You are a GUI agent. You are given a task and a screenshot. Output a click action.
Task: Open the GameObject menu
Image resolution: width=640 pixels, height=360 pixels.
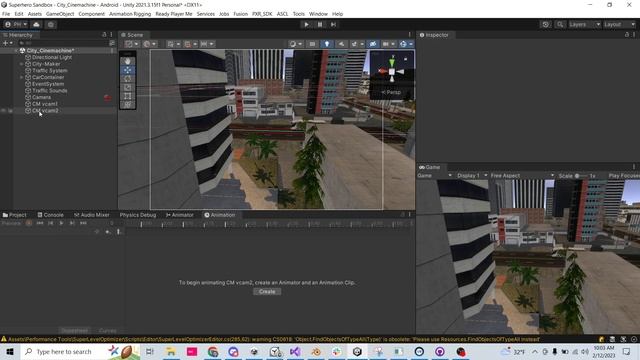[60, 14]
